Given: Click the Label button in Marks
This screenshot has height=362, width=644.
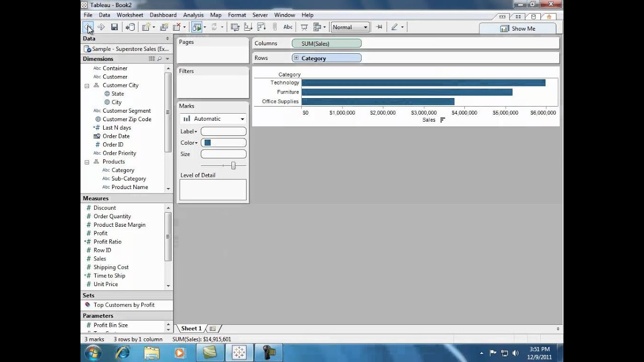Looking at the screenshot, I should click(x=189, y=131).
